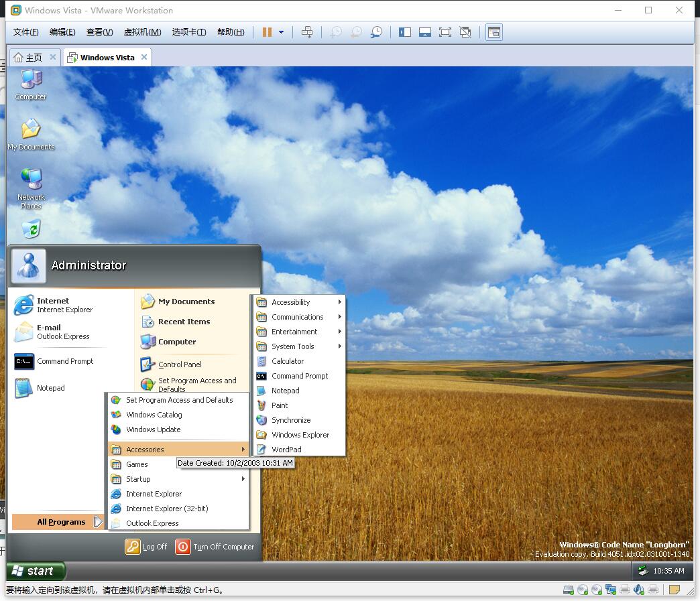Launch WordPad from Accessories
The image size is (700, 601).
(x=299, y=450)
